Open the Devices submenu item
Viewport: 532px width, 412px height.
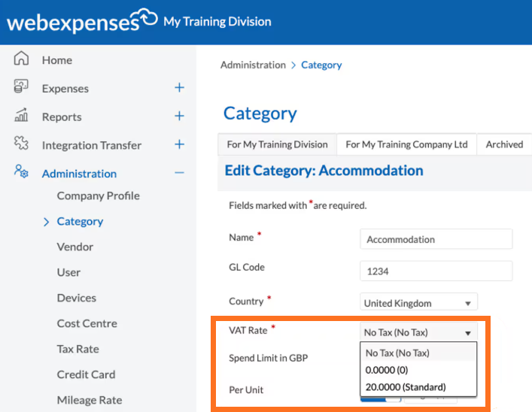tap(76, 298)
